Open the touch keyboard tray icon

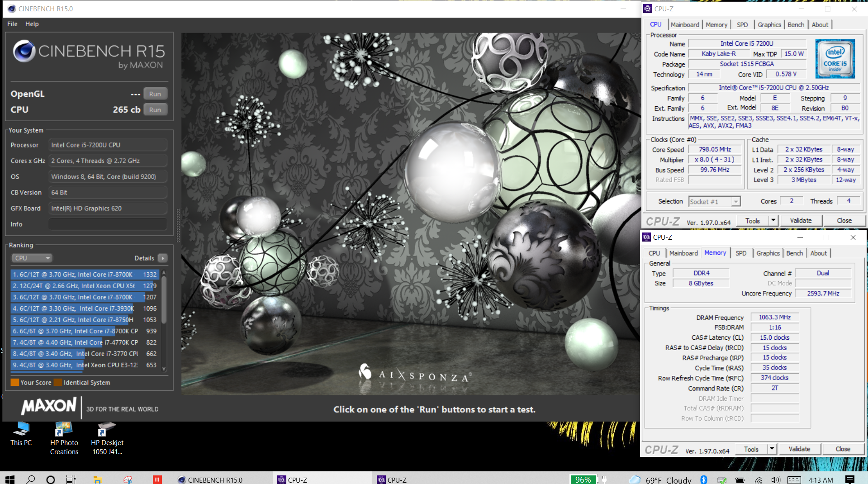point(794,479)
